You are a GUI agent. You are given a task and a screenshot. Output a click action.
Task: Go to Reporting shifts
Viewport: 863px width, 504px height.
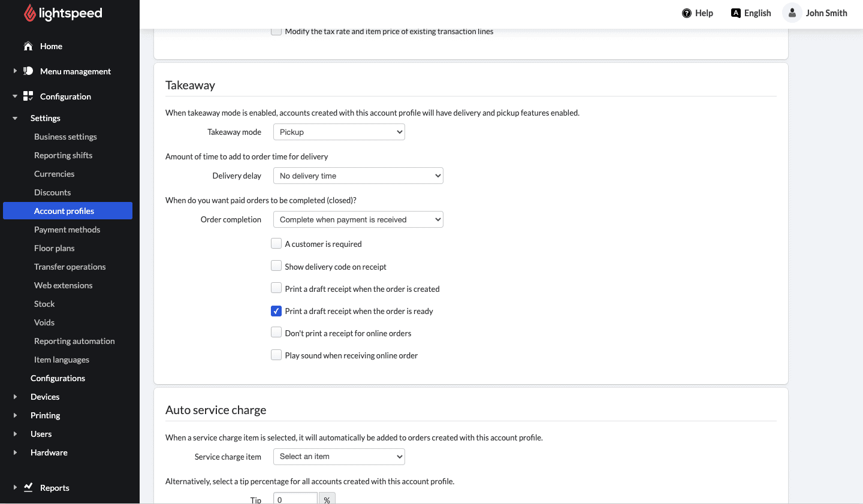[x=63, y=155]
